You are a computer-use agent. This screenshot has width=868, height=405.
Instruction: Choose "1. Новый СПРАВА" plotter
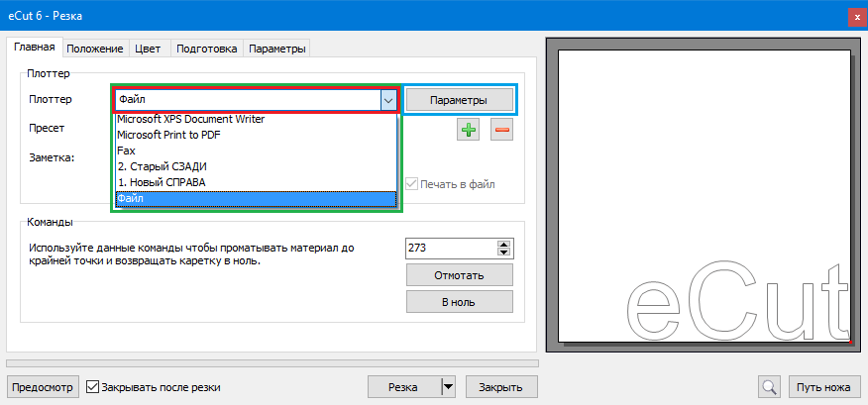pyautogui.click(x=257, y=182)
